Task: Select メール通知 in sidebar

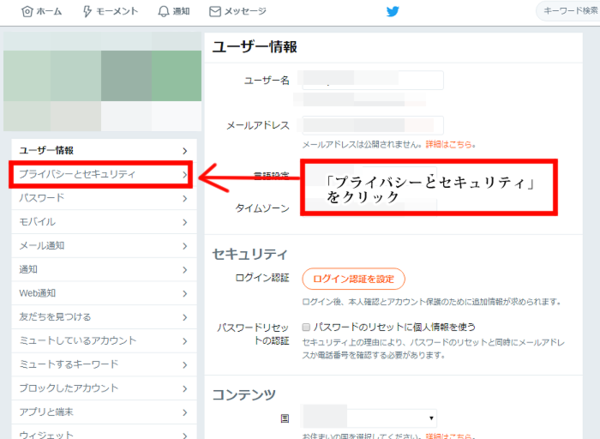Action: click(x=104, y=246)
